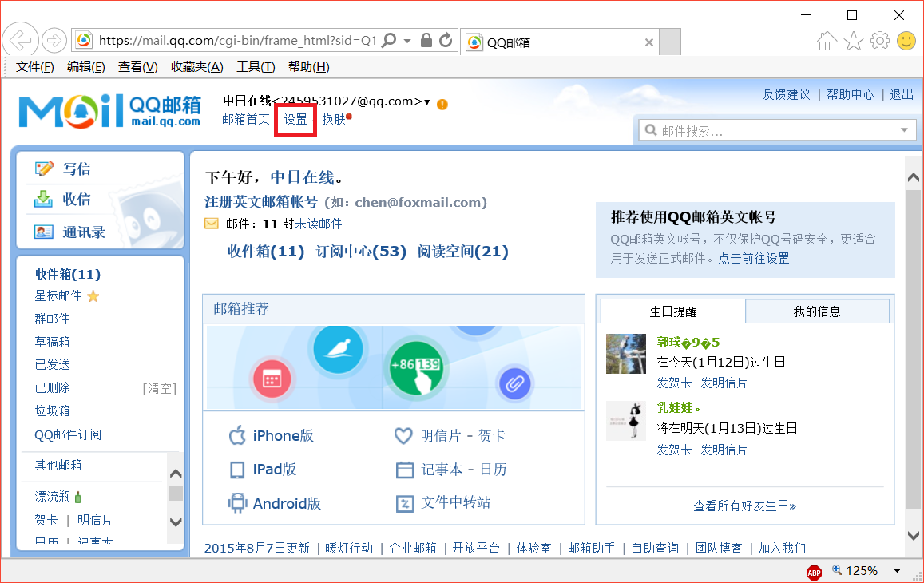Click the 通讯录 contact card icon
This screenshot has width=924, height=583.
[44, 232]
